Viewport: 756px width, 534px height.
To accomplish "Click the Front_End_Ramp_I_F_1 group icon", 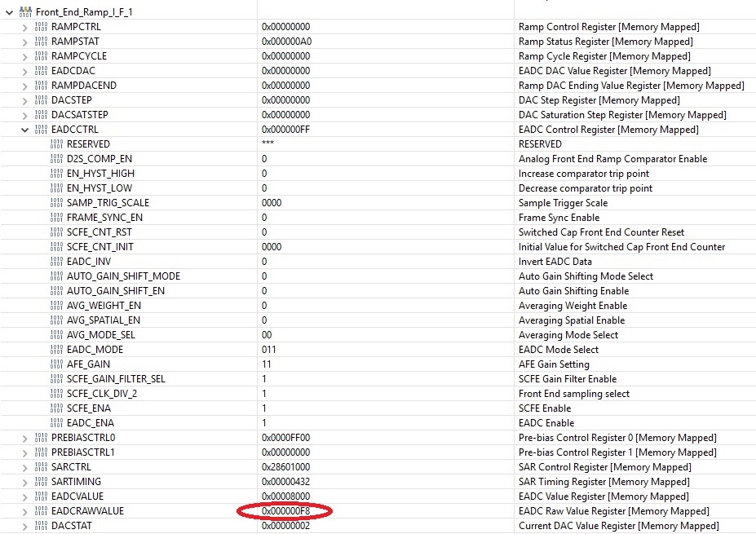I will pyautogui.click(x=25, y=11).
